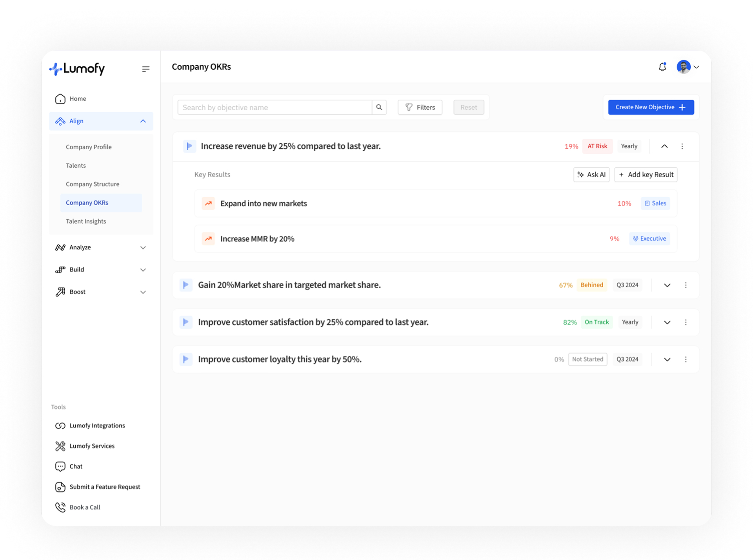Click the Boost rocket icon
This screenshot has width=753, height=560.
coord(60,292)
